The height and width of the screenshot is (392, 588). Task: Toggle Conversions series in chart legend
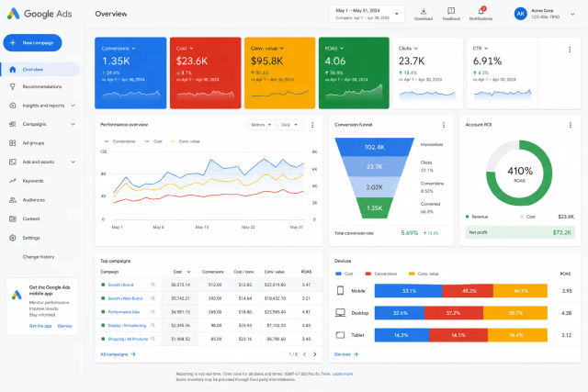tap(119, 141)
